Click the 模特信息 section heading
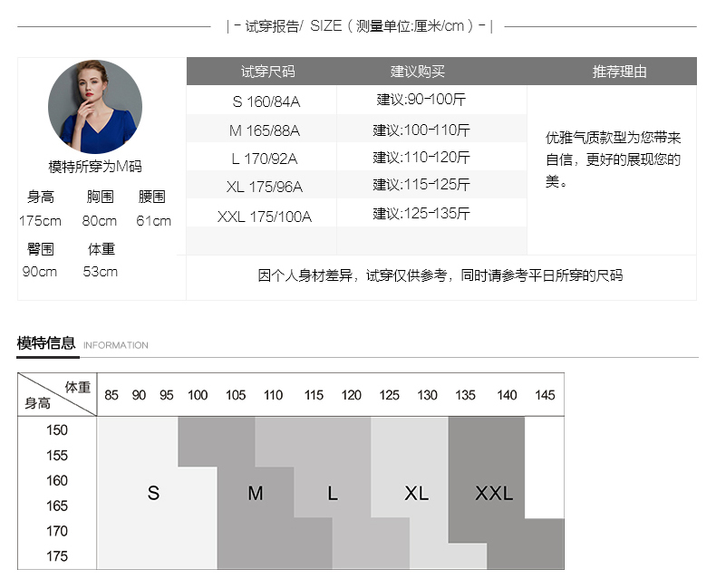This screenshot has width=716, height=588. coord(46,342)
